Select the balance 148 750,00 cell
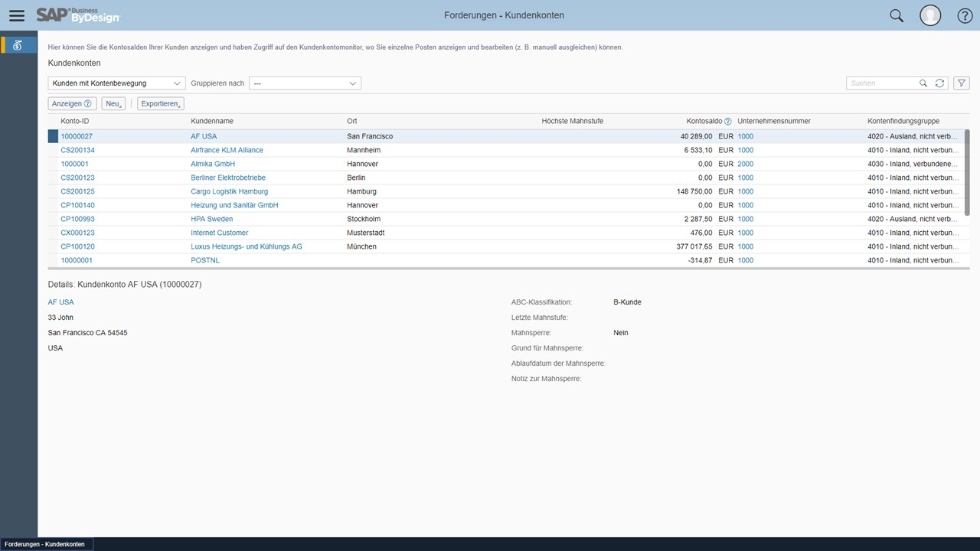The width and height of the screenshot is (980, 551). pyautogui.click(x=694, y=191)
